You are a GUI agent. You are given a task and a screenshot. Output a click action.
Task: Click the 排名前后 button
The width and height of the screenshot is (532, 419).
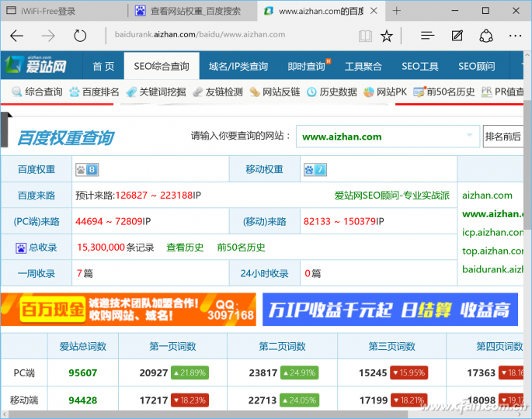(502, 137)
